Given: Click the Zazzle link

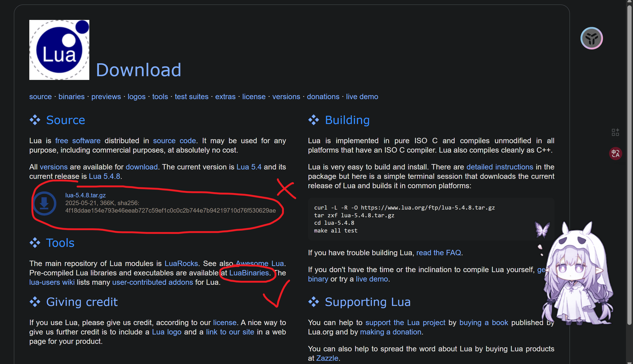Looking at the screenshot, I should pyautogui.click(x=327, y=358).
